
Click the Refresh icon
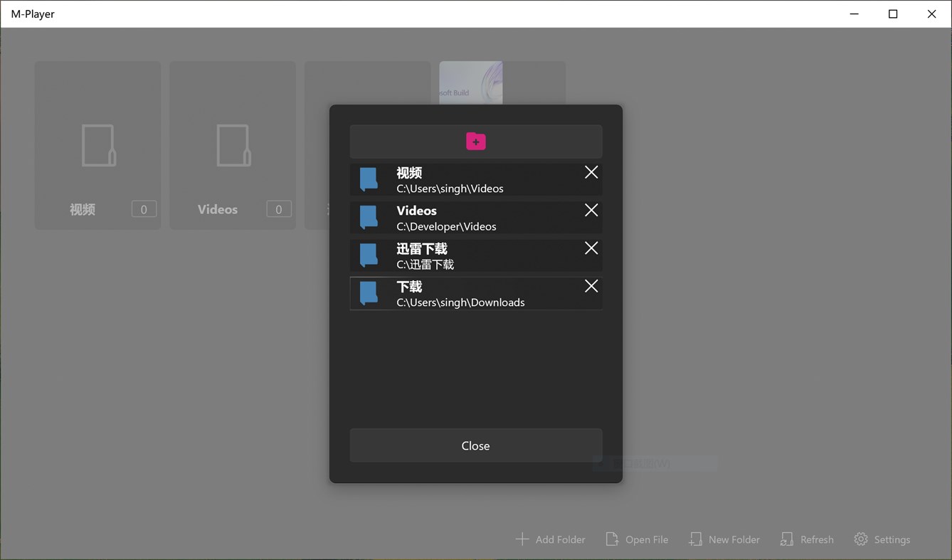(786, 539)
